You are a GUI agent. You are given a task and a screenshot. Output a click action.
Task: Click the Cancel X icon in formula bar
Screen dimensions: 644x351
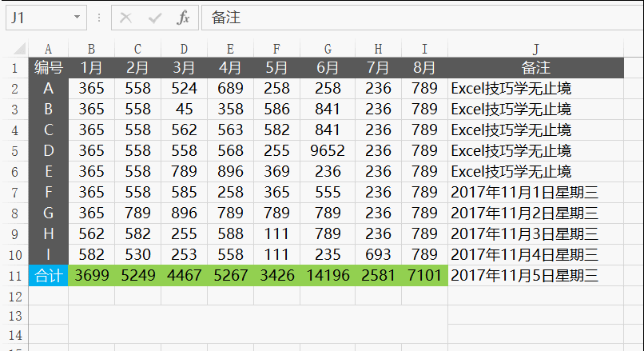coord(125,18)
